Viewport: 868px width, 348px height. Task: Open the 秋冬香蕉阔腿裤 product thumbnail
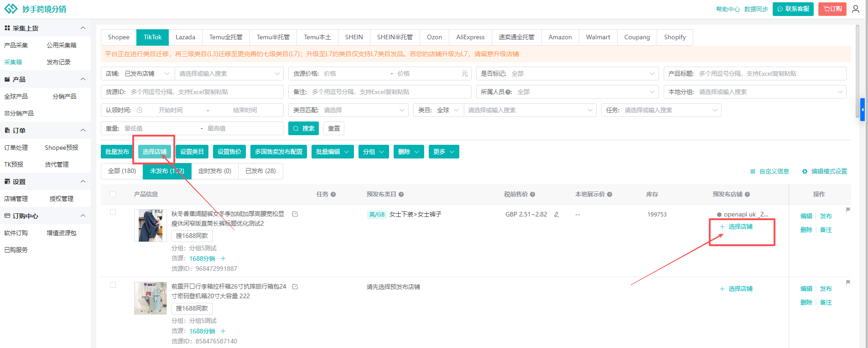click(151, 226)
